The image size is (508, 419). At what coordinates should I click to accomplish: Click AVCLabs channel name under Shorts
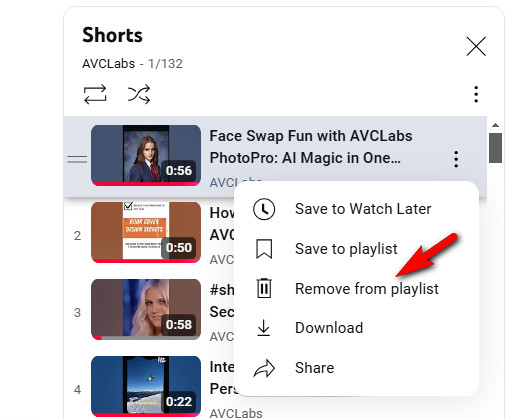tap(109, 64)
